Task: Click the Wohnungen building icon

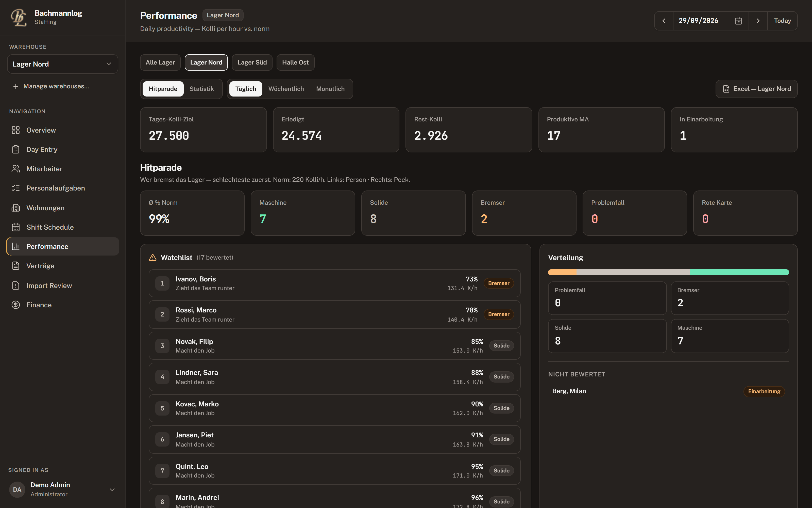Action: 16,208
